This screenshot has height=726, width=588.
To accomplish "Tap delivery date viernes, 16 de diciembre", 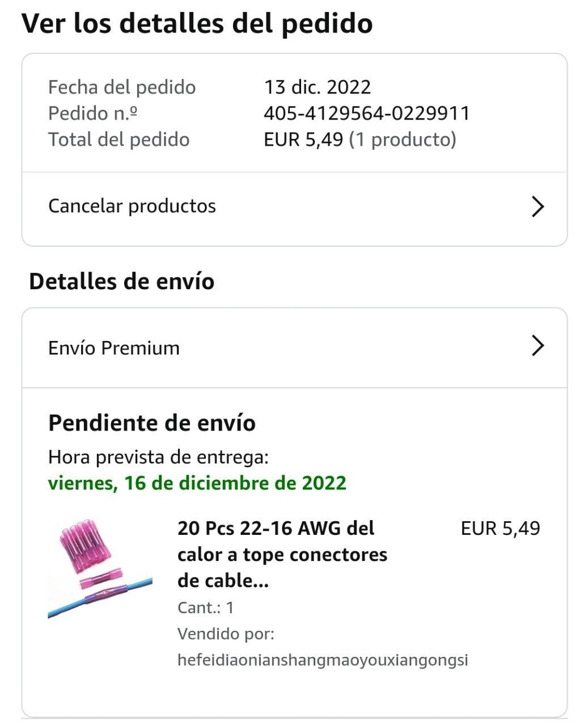I will [197, 483].
